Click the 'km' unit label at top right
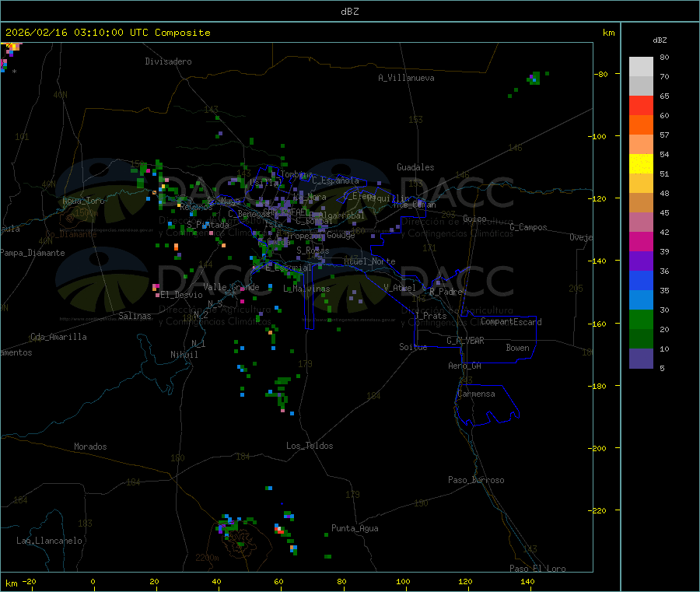700x592 pixels. pyautogui.click(x=608, y=33)
